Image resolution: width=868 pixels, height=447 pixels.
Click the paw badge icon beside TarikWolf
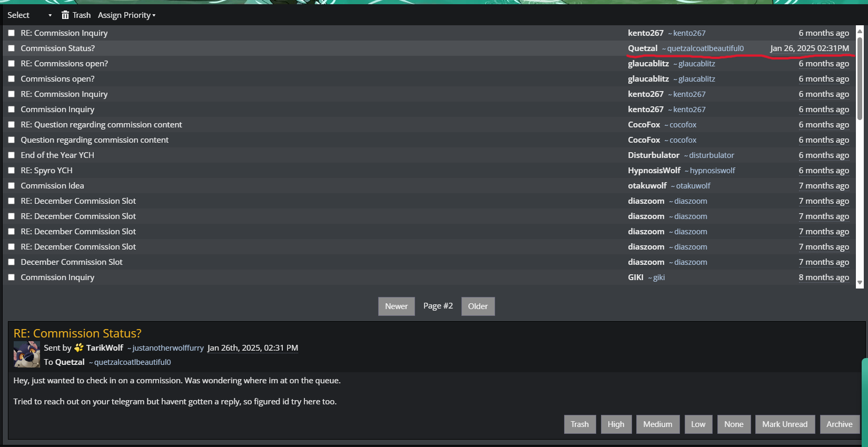click(79, 347)
